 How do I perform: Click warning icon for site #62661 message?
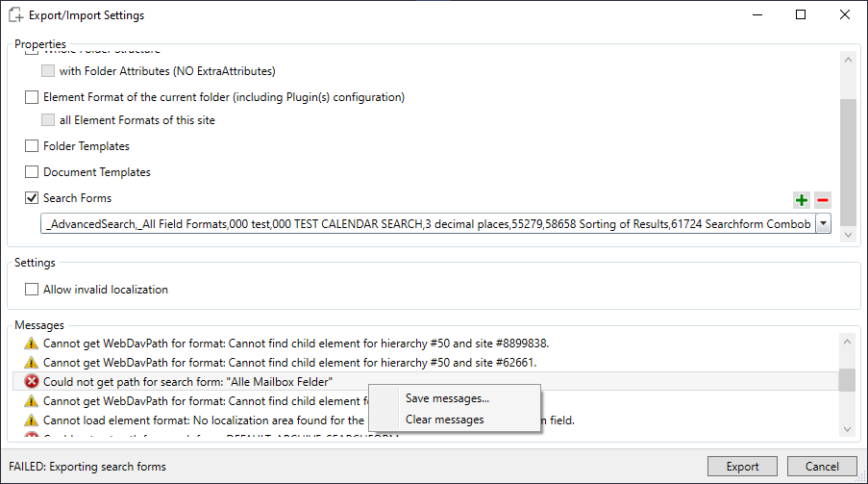click(x=32, y=363)
